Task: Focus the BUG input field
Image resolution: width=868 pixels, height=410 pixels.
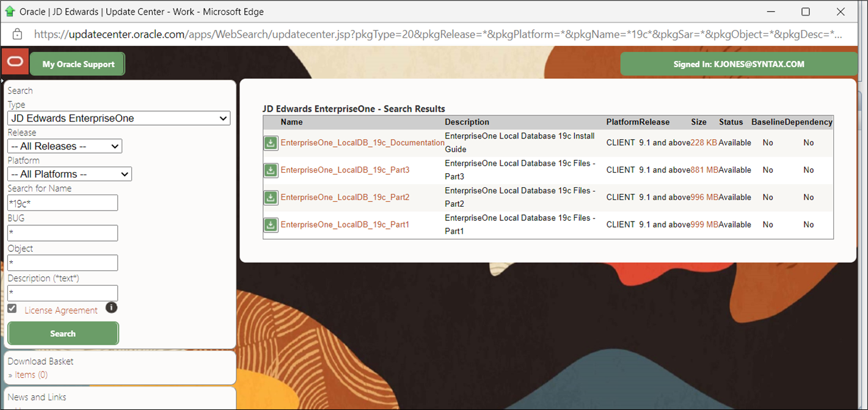Action: (x=62, y=233)
